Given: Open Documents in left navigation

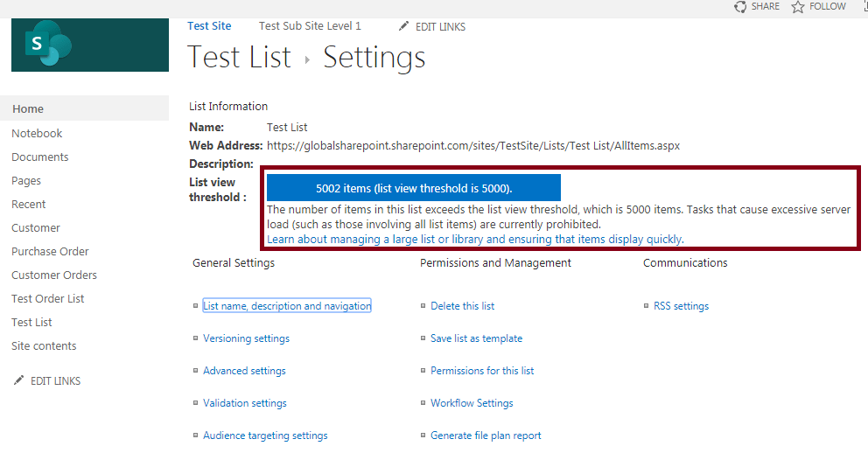Looking at the screenshot, I should point(40,157).
